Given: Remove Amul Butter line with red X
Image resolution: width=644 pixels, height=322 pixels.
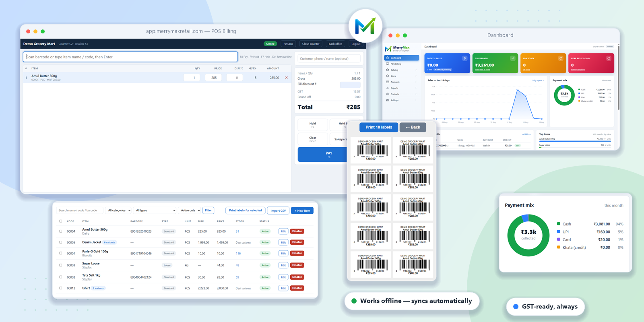Looking at the screenshot, I should [x=286, y=78].
